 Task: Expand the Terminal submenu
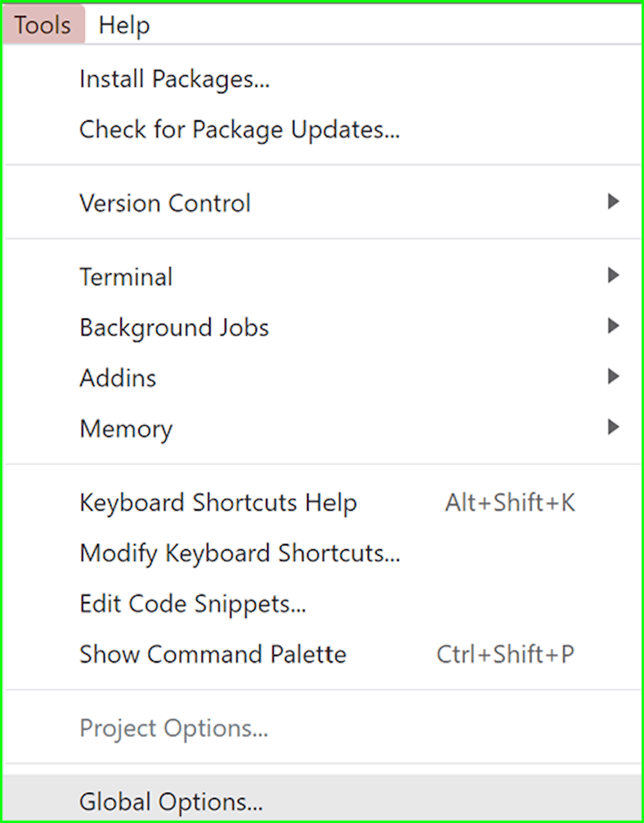(613, 276)
